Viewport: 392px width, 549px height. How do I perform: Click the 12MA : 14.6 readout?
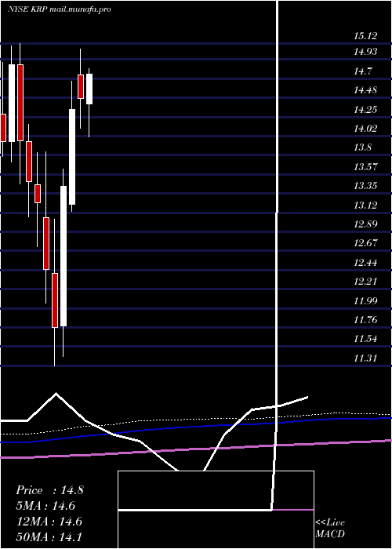coord(49,522)
